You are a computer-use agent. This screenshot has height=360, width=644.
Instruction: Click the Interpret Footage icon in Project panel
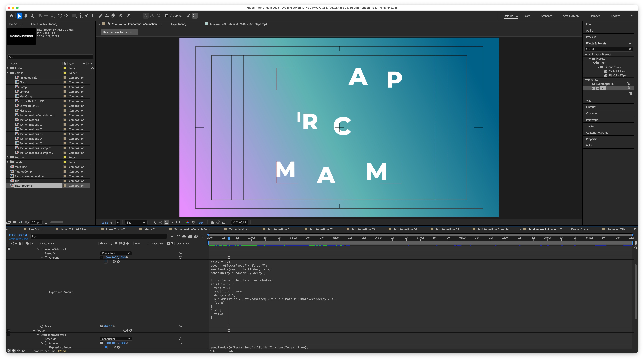[9, 222]
